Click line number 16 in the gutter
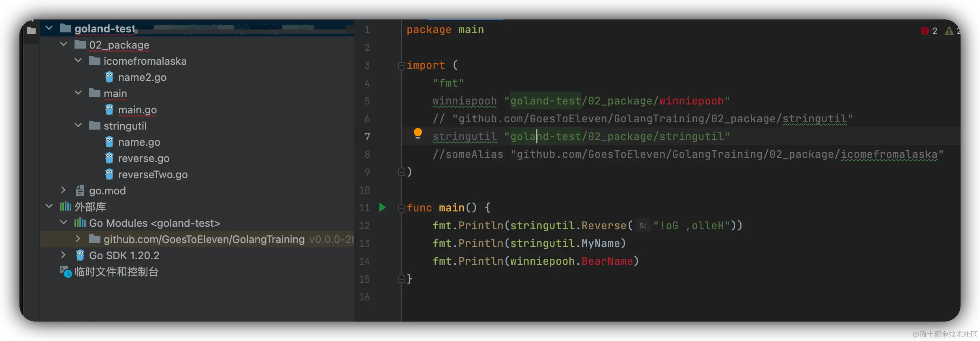Viewport: 980px width, 341px height. pos(364,297)
